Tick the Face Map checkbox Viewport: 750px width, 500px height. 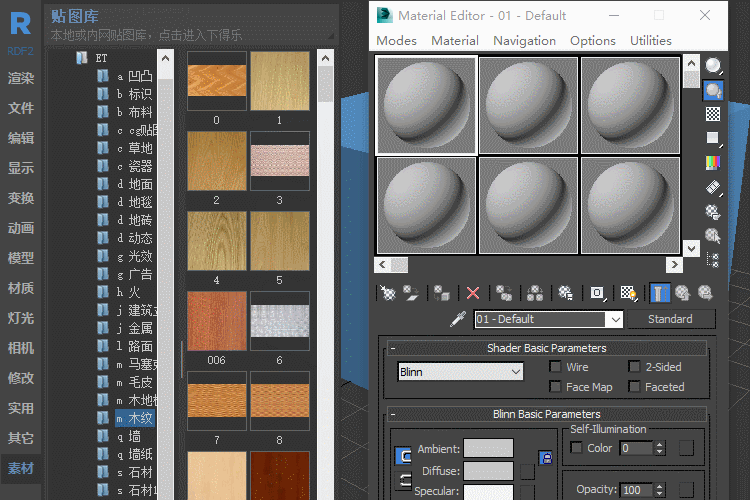point(556,387)
